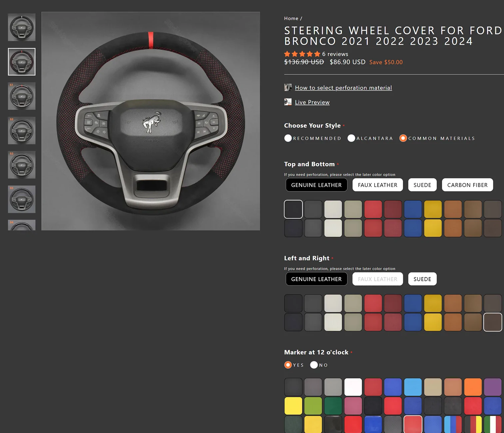Select the purple marker color swatch
The width and height of the screenshot is (504, 433).
tap(493, 387)
